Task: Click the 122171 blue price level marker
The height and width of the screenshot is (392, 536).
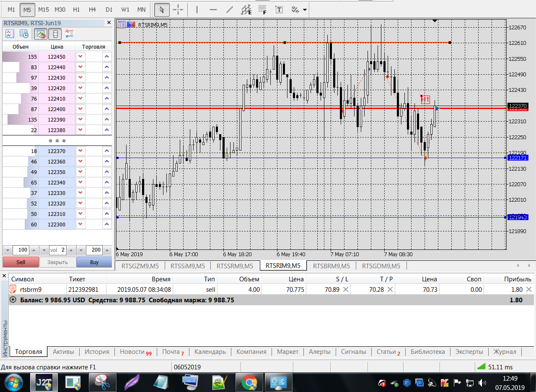Action: 518,158
